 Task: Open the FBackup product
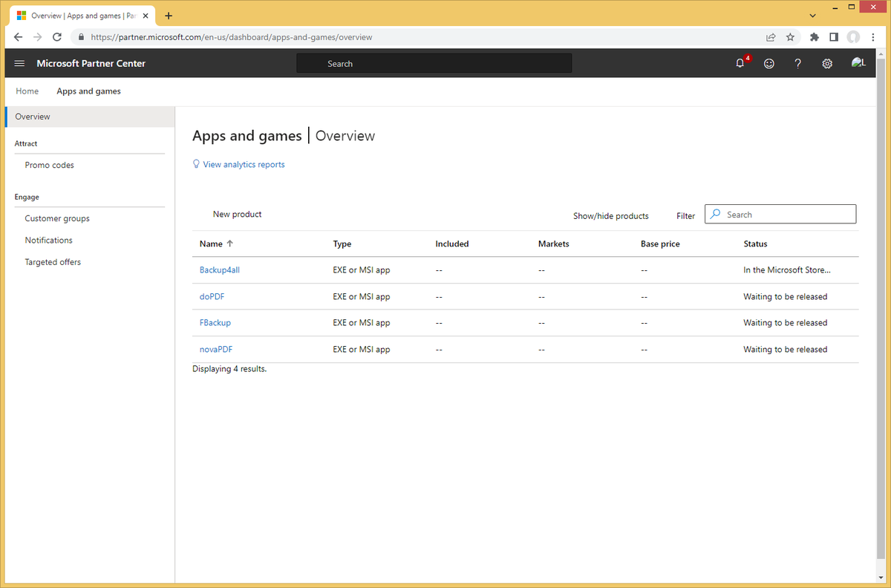click(215, 323)
